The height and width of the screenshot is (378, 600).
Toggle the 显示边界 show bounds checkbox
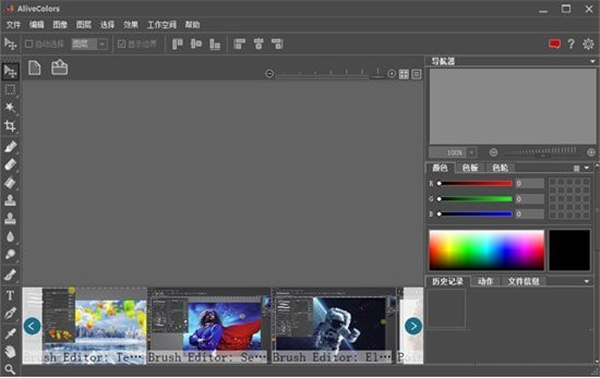pos(121,44)
